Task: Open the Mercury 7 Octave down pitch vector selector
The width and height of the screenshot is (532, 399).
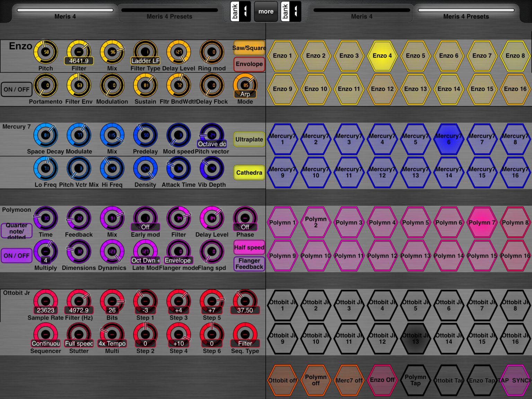Action: 212,144
